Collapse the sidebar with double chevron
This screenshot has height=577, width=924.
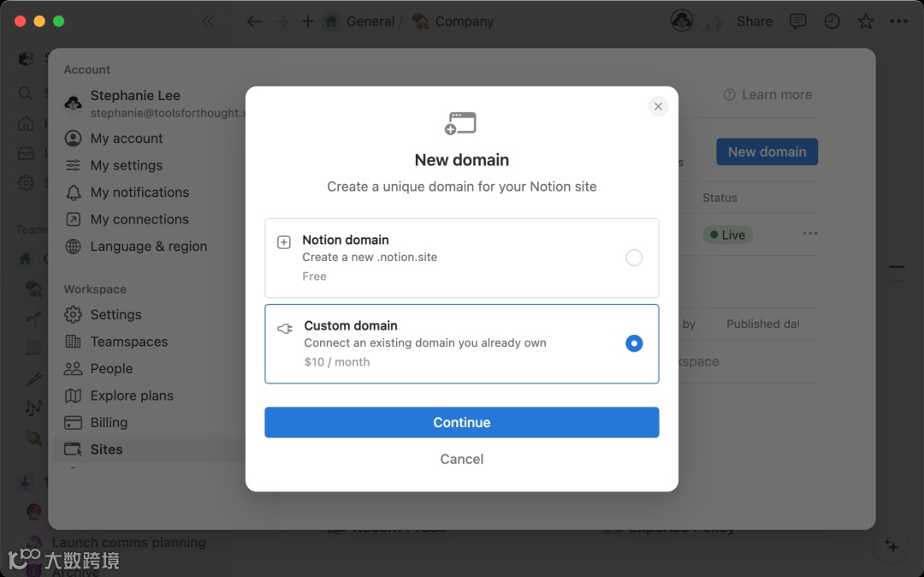click(x=208, y=21)
